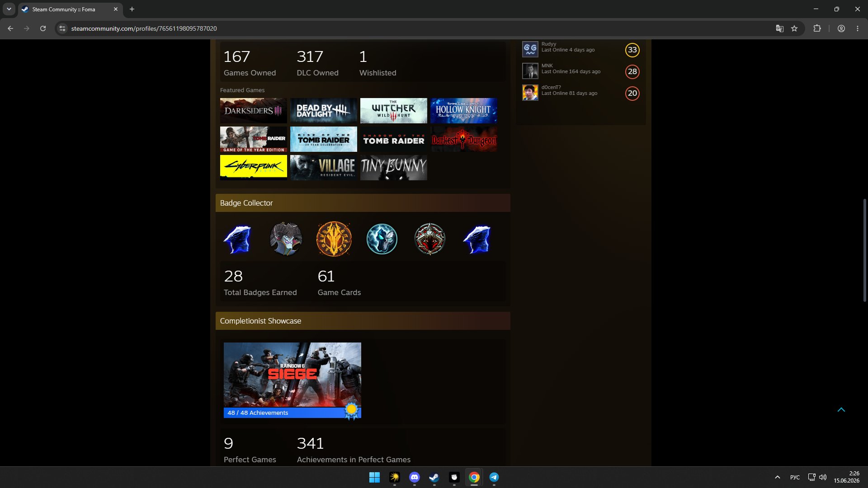The image size is (868, 488).
Task: Open Tomb Raider Game of the Year thumbnail
Action: pyautogui.click(x=254, y=139)
